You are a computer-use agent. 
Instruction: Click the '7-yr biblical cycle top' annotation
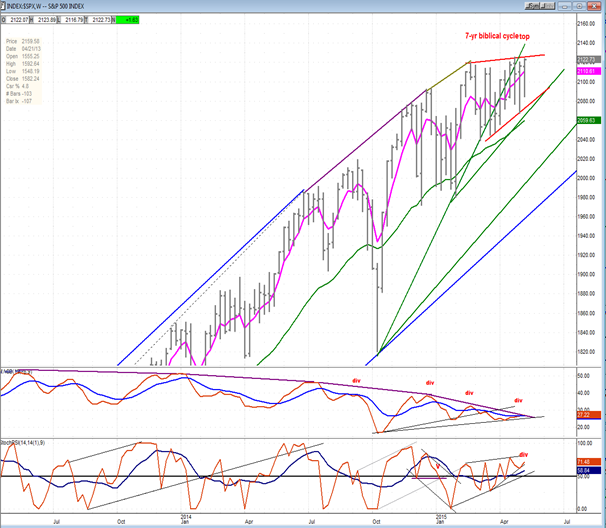(497, 36)
